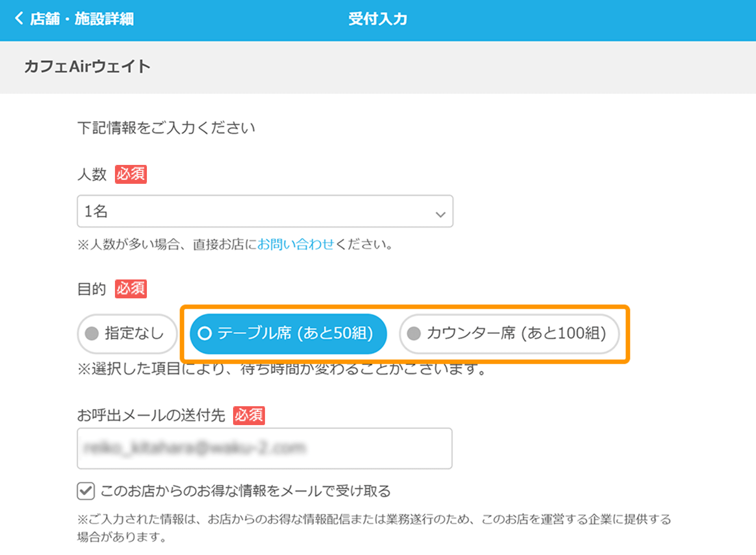756x555 pixels.
Task: Click the 人数 dropdown arrow
Action: pos(440,214)
